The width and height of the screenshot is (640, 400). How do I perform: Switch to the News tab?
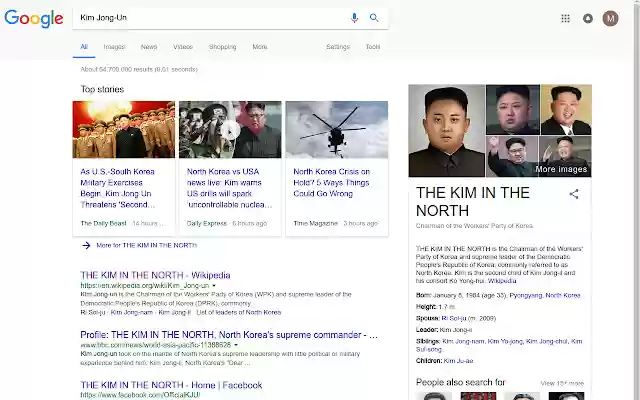(x=149, y=47)
